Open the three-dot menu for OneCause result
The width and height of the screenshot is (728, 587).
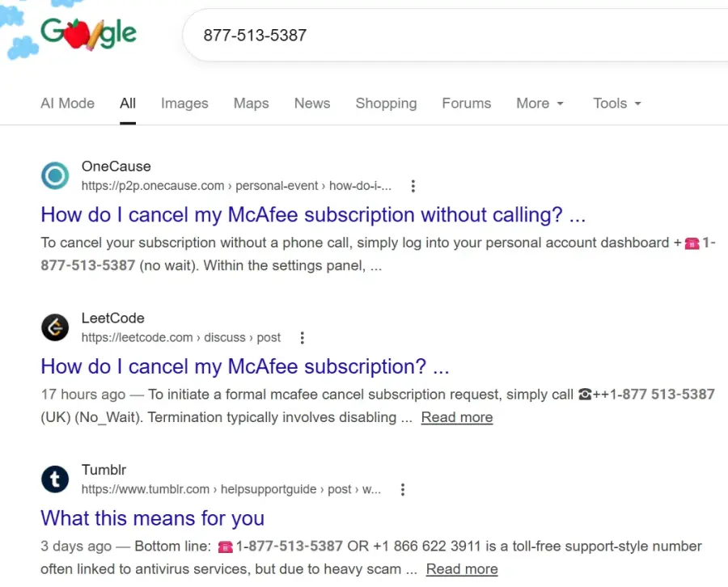tap(413, 186)
